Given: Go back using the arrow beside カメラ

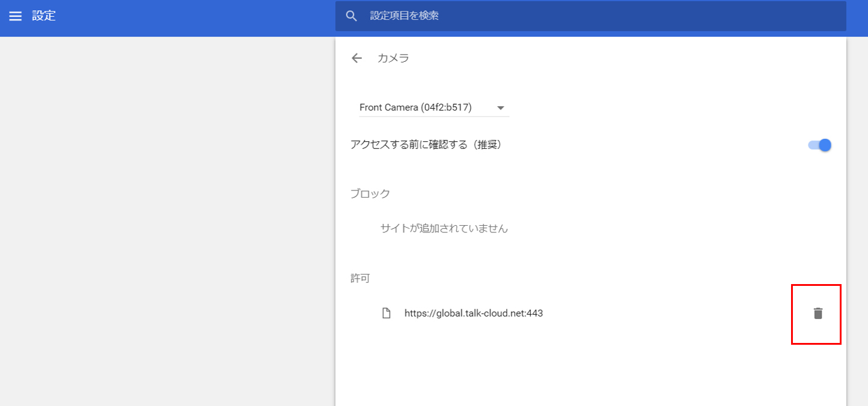Looking at the screenshot, I should tap(357, 58).
